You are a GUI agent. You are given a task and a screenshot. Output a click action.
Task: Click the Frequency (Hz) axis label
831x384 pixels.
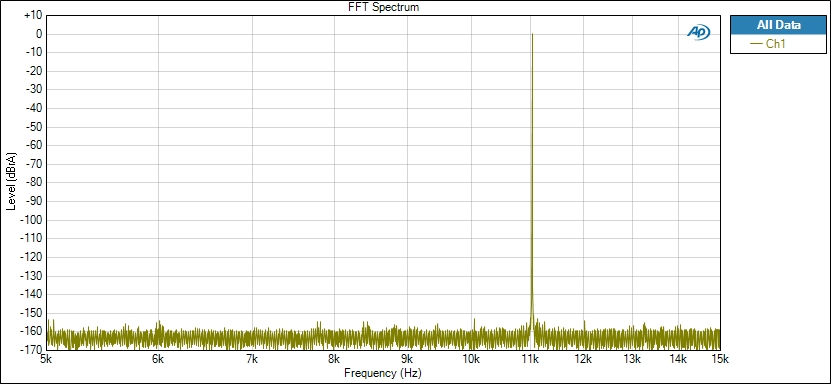click(x=383, y=373)
